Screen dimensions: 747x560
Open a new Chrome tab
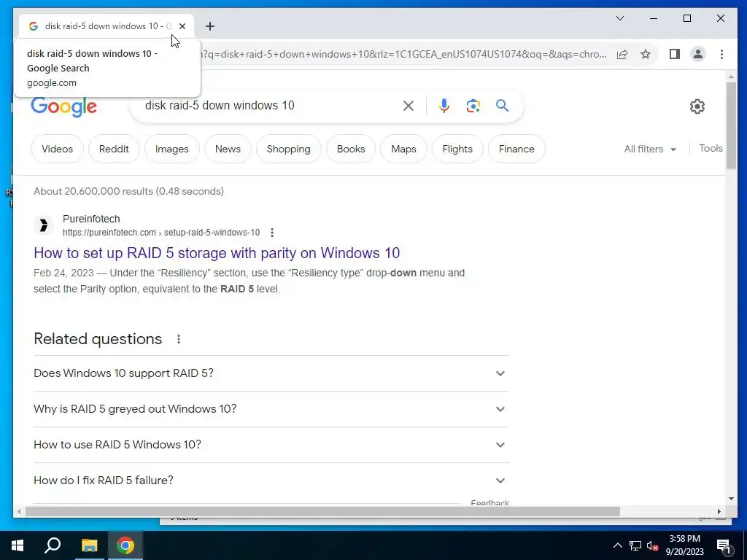209,26
